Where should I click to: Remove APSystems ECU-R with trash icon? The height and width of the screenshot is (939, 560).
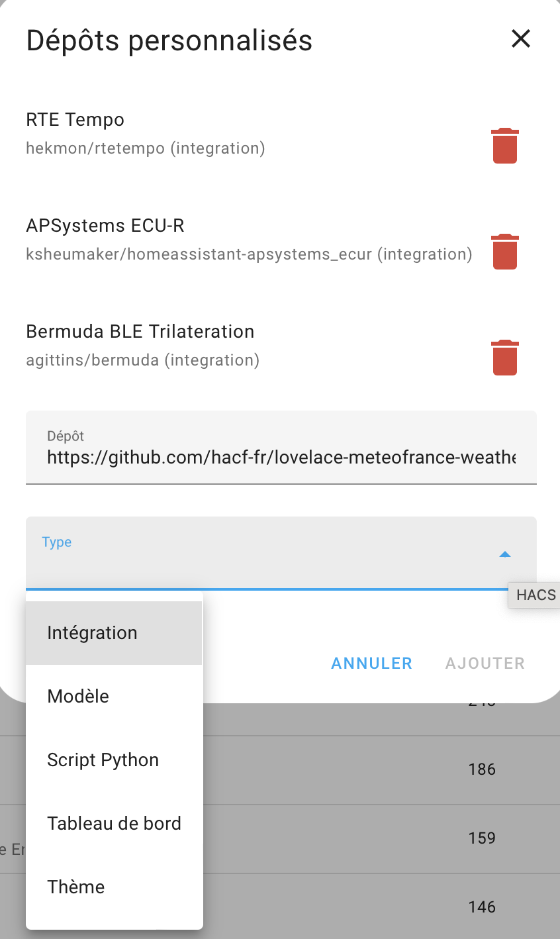point(505,252)
